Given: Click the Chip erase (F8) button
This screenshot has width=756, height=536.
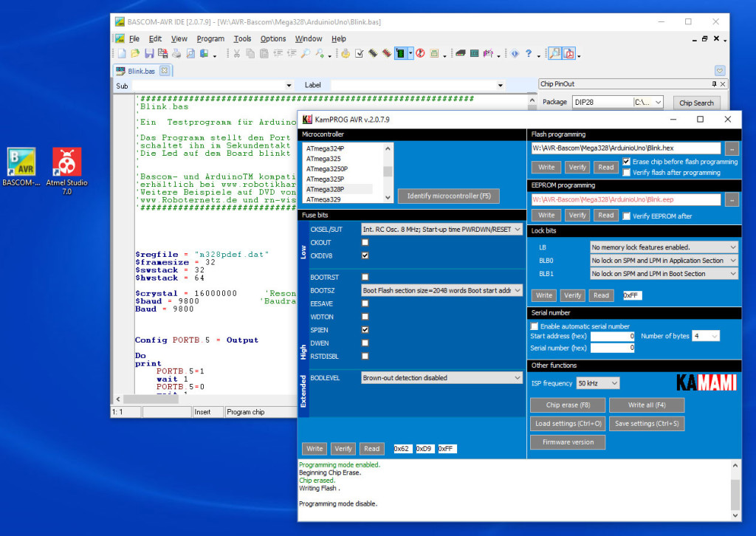Looking at the screenshot, I should [567, 405].
